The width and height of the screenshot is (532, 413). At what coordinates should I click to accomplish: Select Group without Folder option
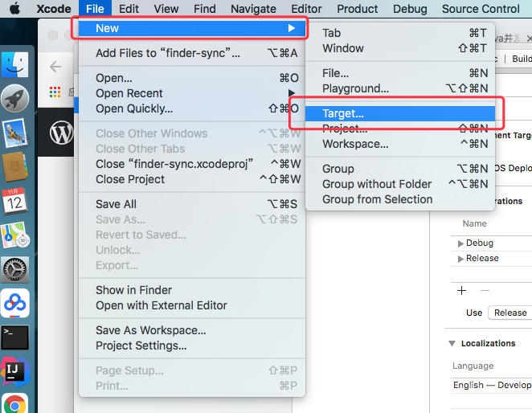click(x=377, y=184)
